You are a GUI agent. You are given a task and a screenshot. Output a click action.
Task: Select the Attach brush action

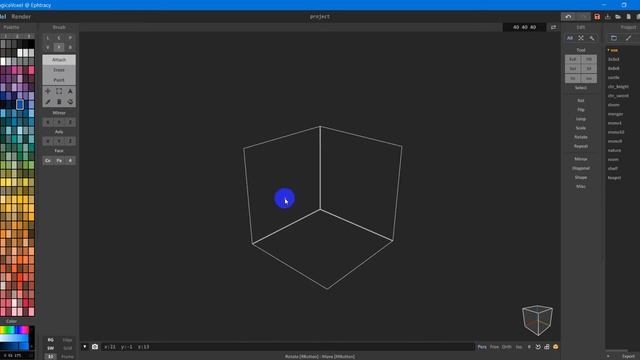pos(59,60)
